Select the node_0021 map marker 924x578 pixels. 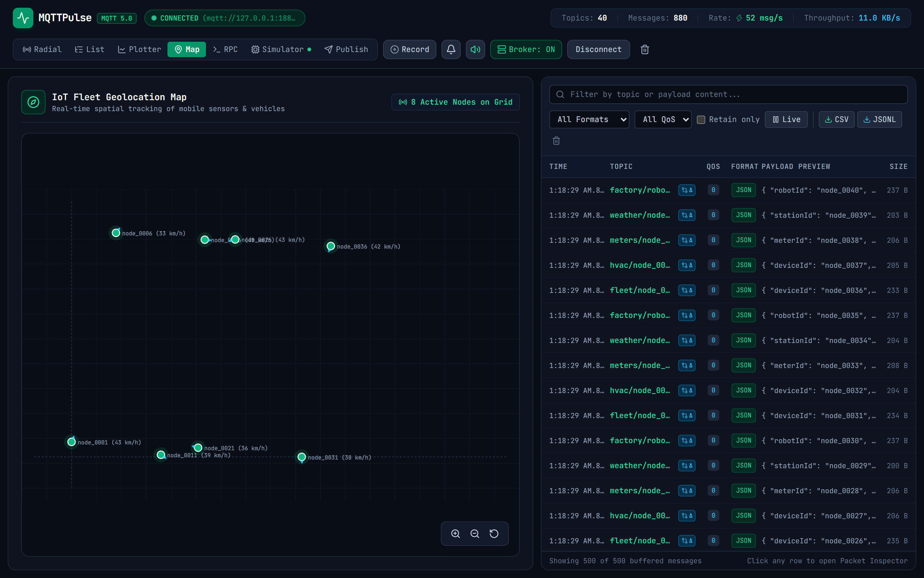(198, 448)
